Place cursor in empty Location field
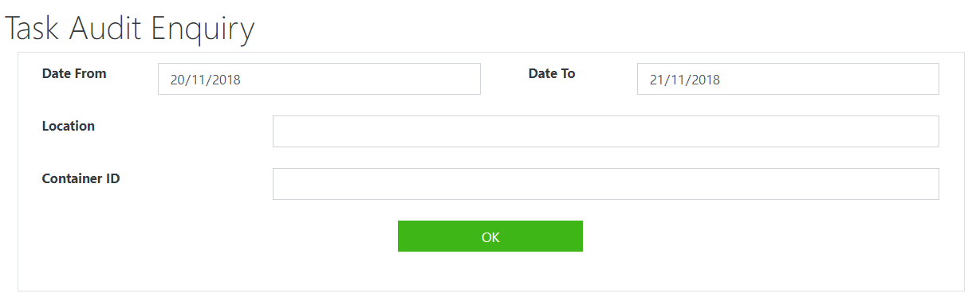Screen dimensions: 980x305 coord(606,131)
